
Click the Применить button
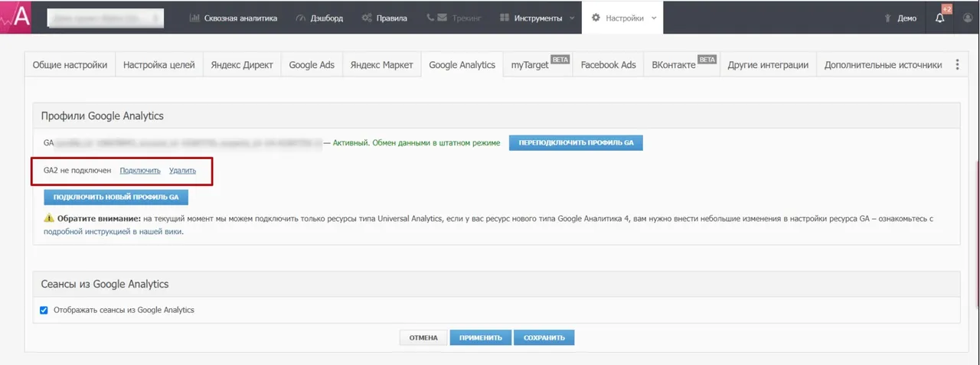(480, 337)
